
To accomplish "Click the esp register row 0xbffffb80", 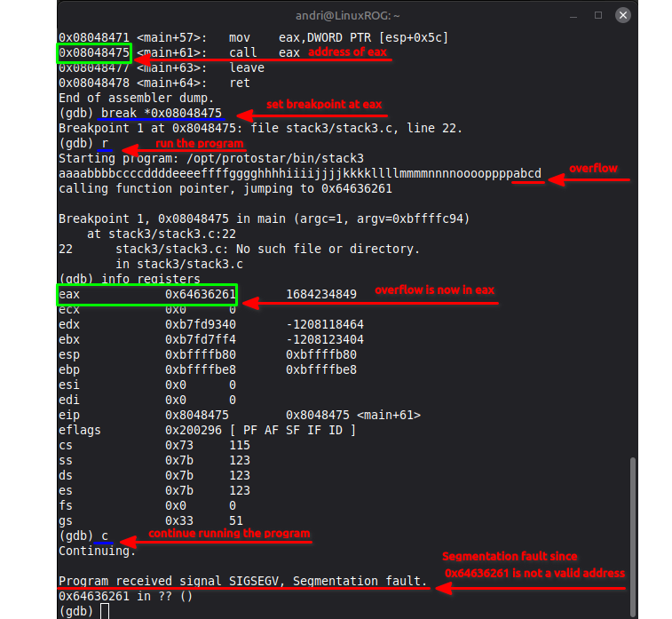I will pos(208,355).
